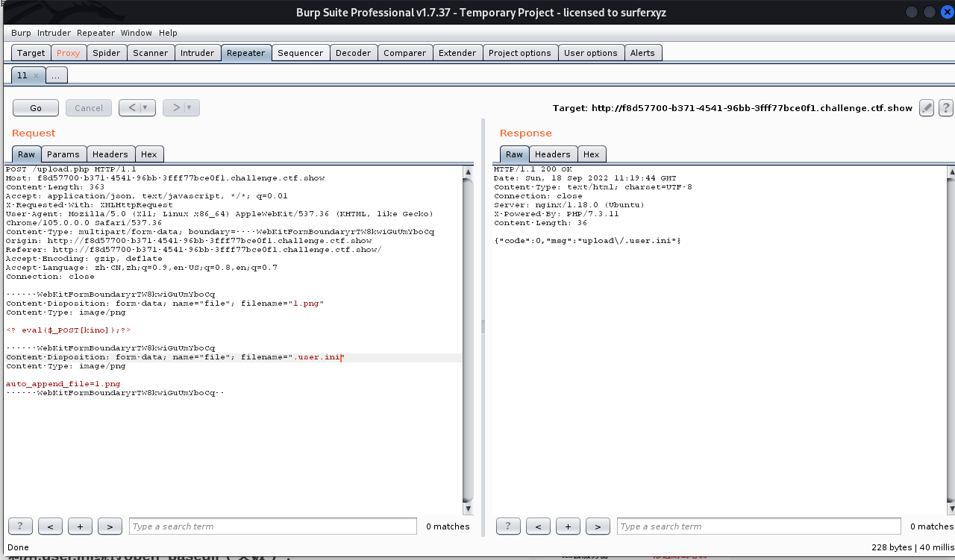
Task: Open history dropdown on forward button
Action: click(x=190, y=108)
